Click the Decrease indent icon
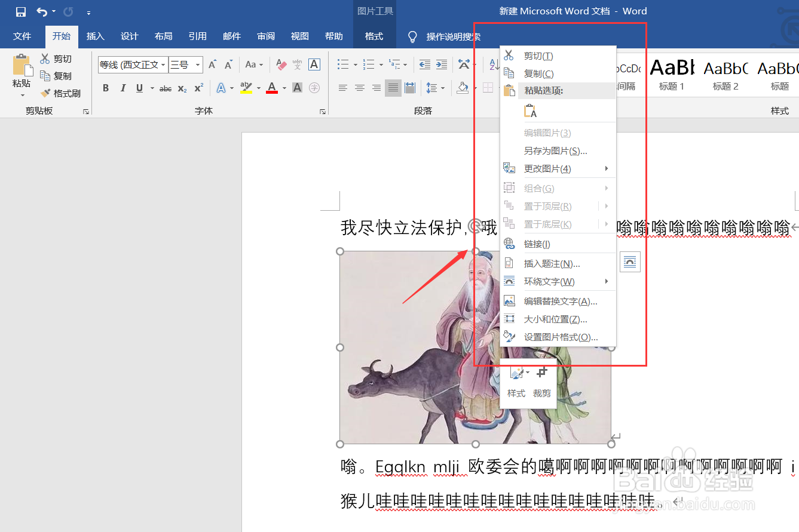 point(425,64)
